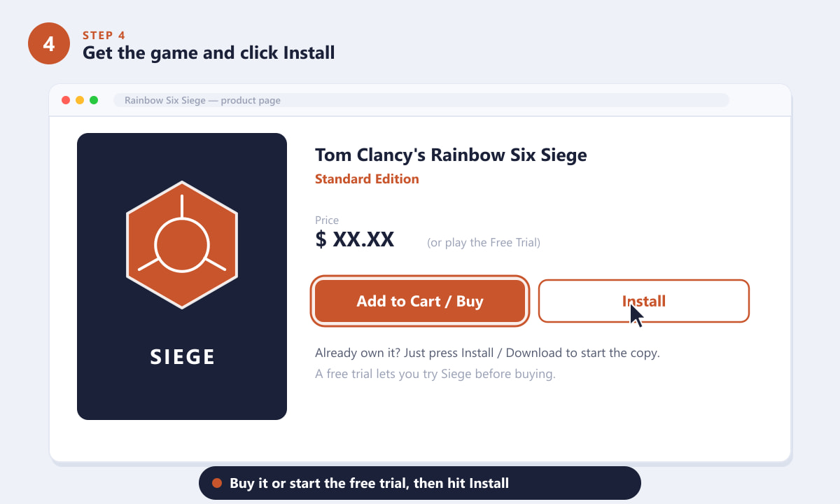This screenshot has height=504, width=840.
Task: Select the Siege game cover art
Action: click(x=182, y=276)
